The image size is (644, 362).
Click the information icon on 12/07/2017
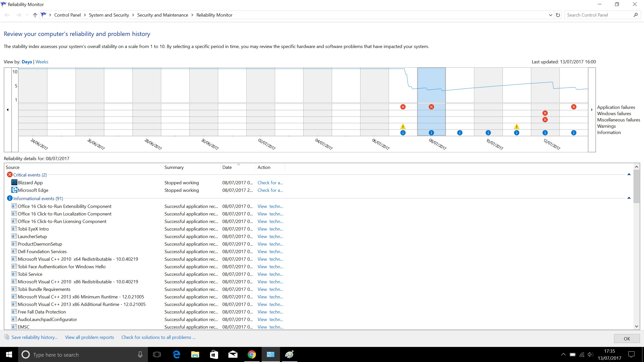(x=545, y=133)
